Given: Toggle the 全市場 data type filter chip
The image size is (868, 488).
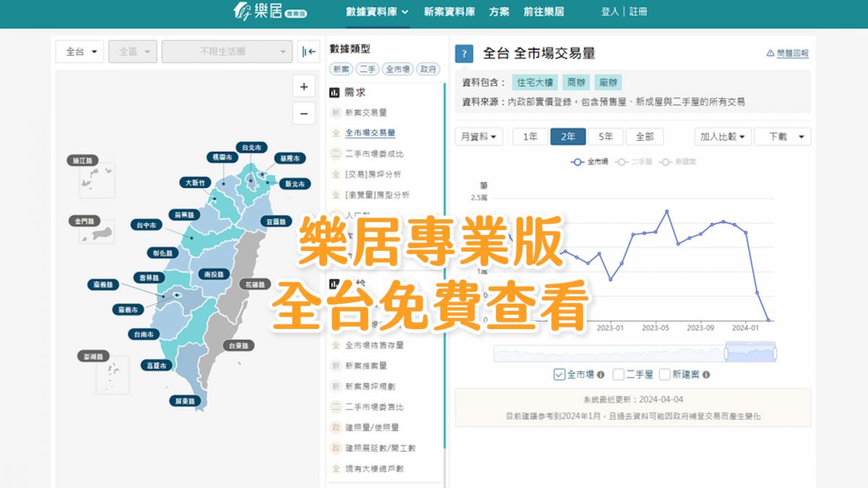Looking at the screenshot, I should pyautogui.click(x=398, y=69).
